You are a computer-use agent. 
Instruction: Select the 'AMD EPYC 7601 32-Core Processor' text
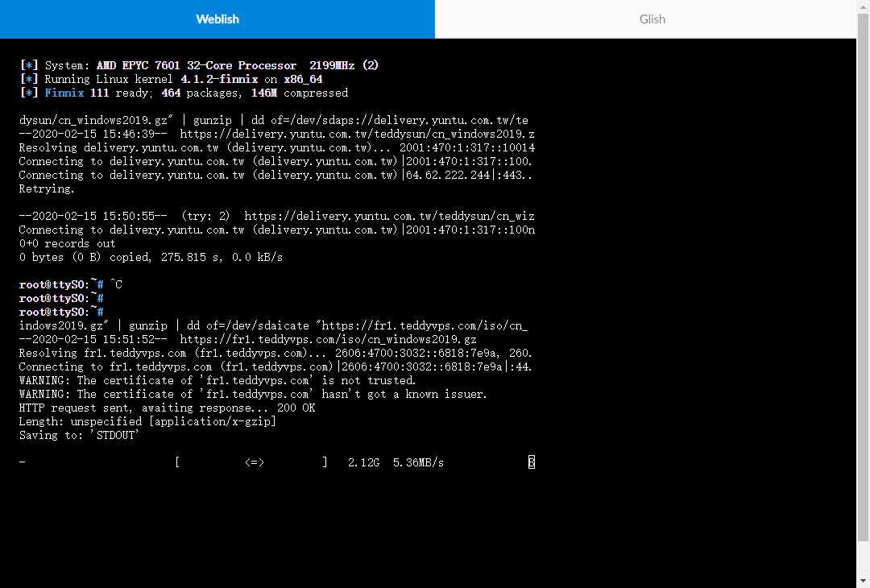[197, 65]
